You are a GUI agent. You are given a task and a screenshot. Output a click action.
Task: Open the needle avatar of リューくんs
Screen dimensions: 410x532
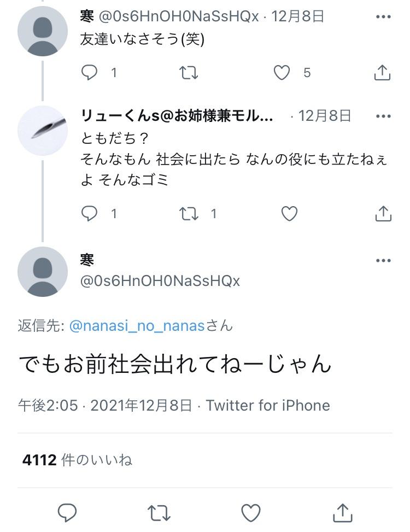coord(43,131)
